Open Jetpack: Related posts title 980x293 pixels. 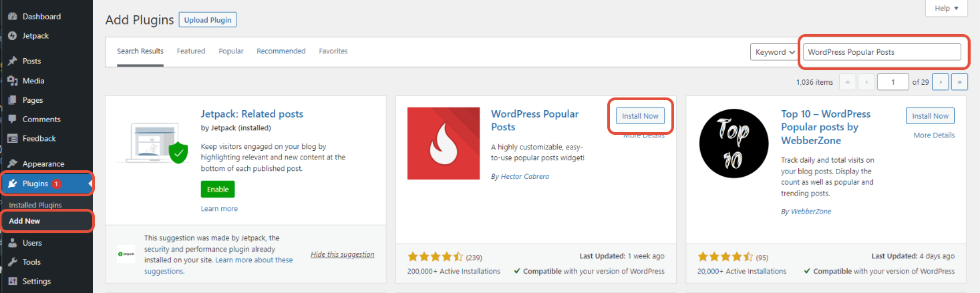tap(252, 114)
